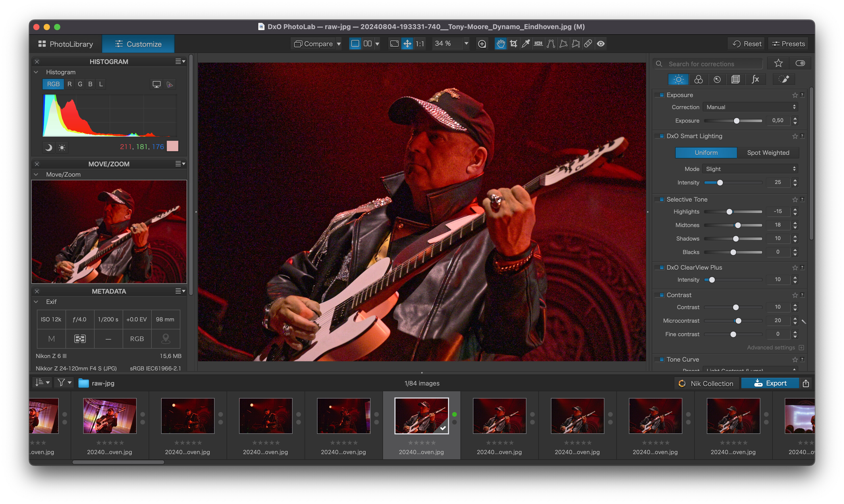The image size is (844, 504).
Task: Open the Geometry palette tab icon
Action: (x=736, y=79)
